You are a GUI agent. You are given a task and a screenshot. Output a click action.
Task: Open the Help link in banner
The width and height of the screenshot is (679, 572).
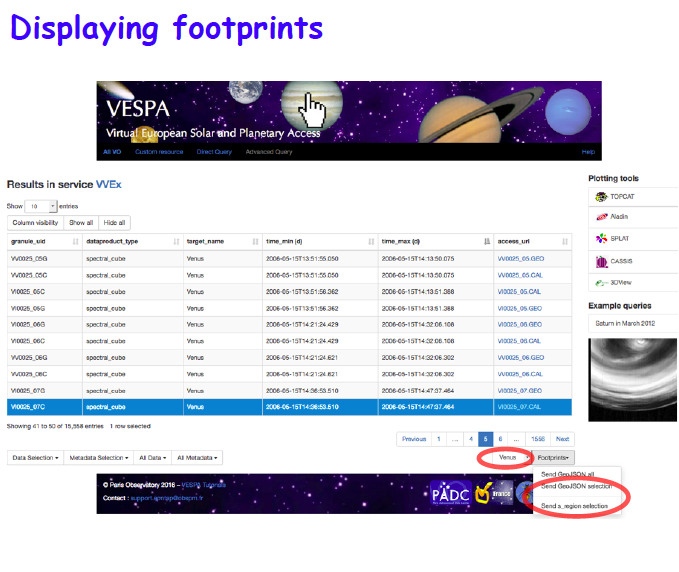tap(588, 152)
